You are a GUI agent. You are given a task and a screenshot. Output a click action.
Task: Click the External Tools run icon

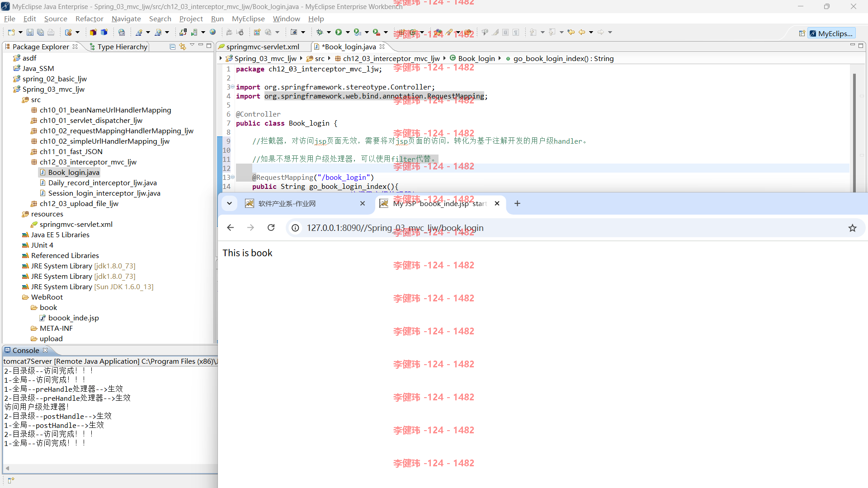tap(376, 32)
